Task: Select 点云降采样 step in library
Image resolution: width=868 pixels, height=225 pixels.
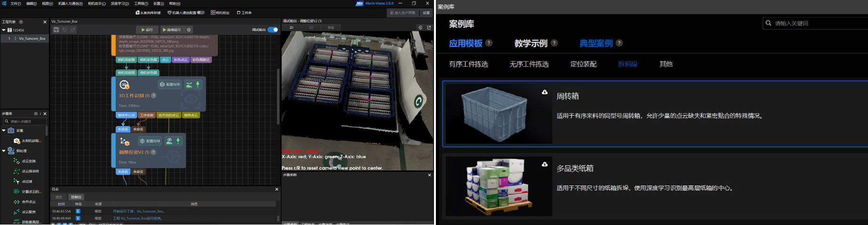Action: pos(26,171)
